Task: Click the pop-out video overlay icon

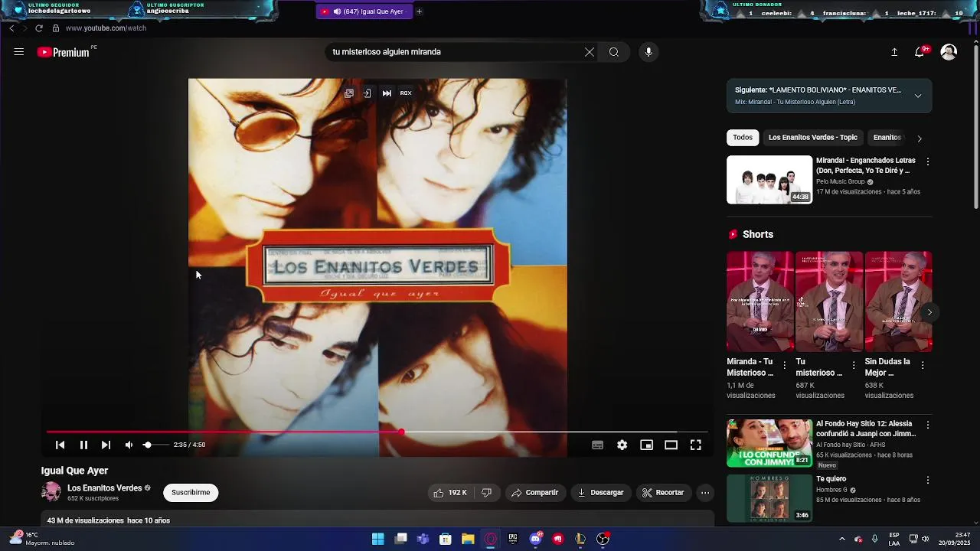Action: pos(349,93)
